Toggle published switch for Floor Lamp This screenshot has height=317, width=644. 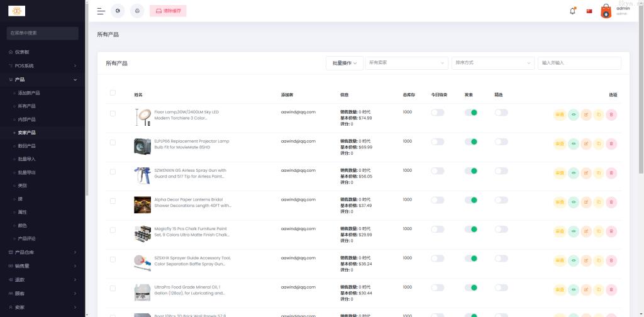471,113
